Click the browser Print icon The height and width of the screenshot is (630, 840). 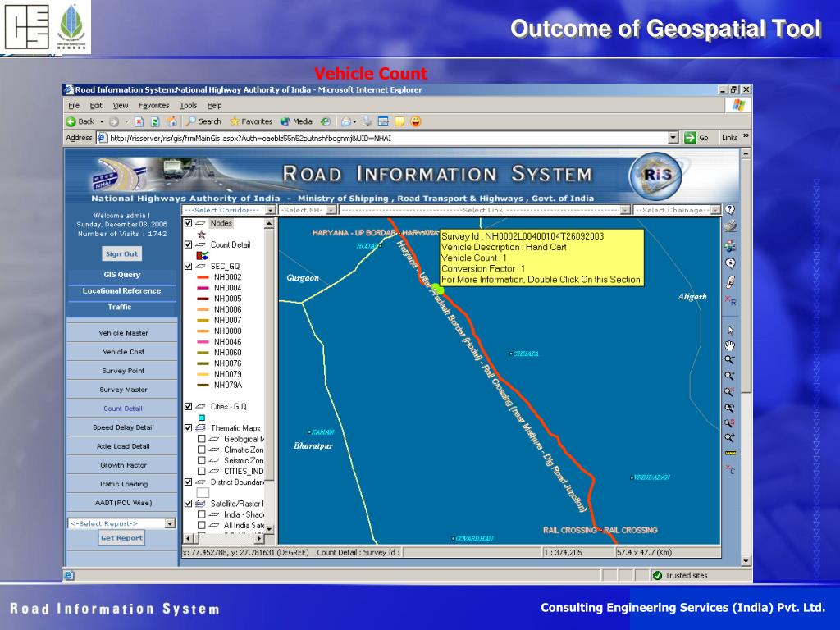pos(367,121)
